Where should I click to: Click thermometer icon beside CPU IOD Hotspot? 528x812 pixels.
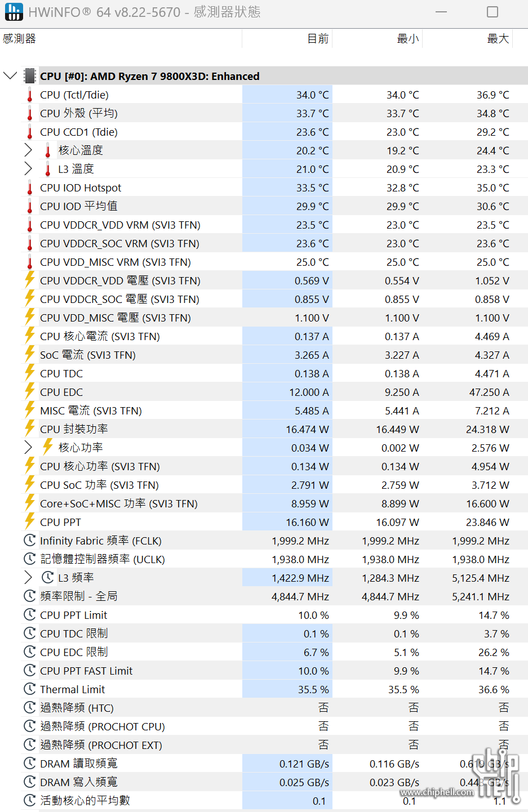pos(30,188)
